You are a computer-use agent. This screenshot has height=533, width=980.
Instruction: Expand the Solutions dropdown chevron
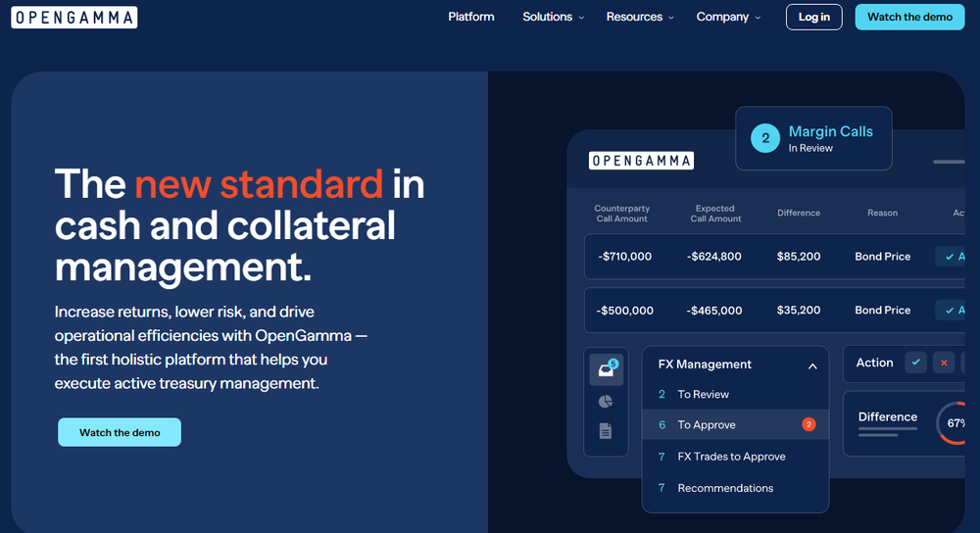click(581, 18)
